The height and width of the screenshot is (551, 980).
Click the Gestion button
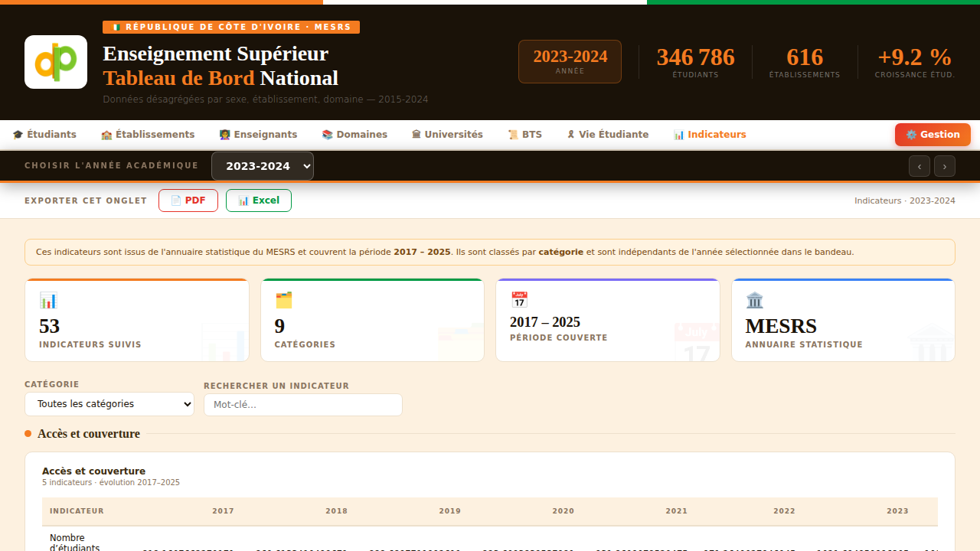click(x=933, y=135)
